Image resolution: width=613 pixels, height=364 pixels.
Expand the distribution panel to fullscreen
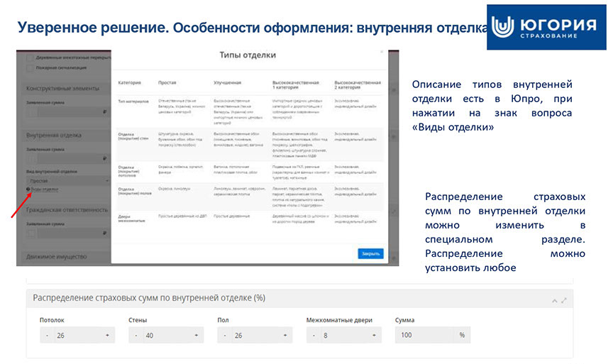(x=565, y=300)
